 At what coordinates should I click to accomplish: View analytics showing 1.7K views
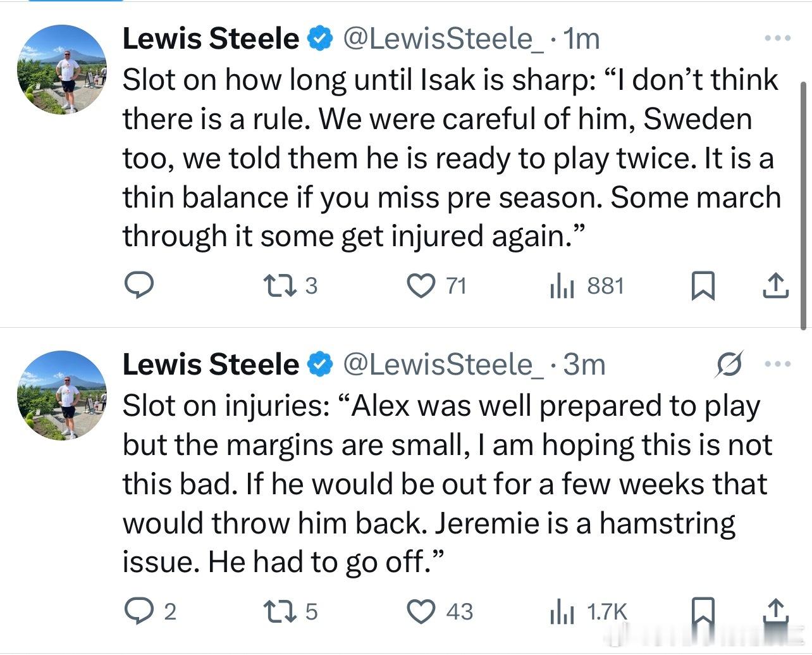[x=560, y=611]
